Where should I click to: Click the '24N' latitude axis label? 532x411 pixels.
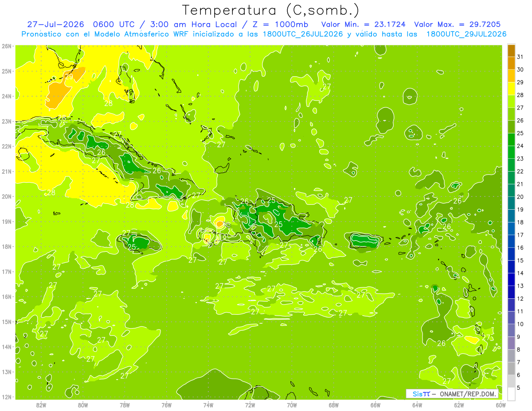[x=7, y=96]
